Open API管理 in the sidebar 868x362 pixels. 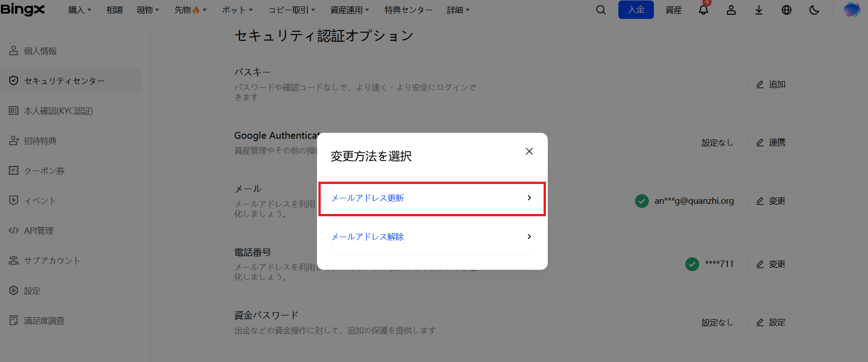point(39,231)
